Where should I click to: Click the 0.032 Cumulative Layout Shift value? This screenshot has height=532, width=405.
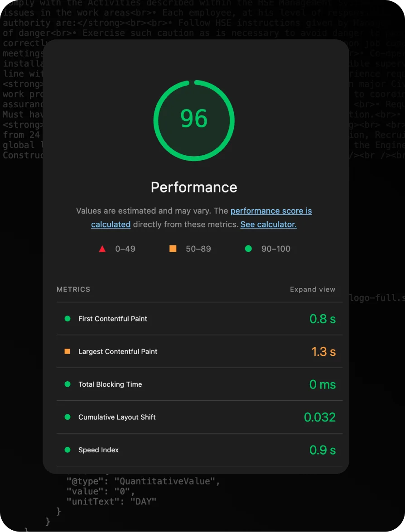pos(320,417)
